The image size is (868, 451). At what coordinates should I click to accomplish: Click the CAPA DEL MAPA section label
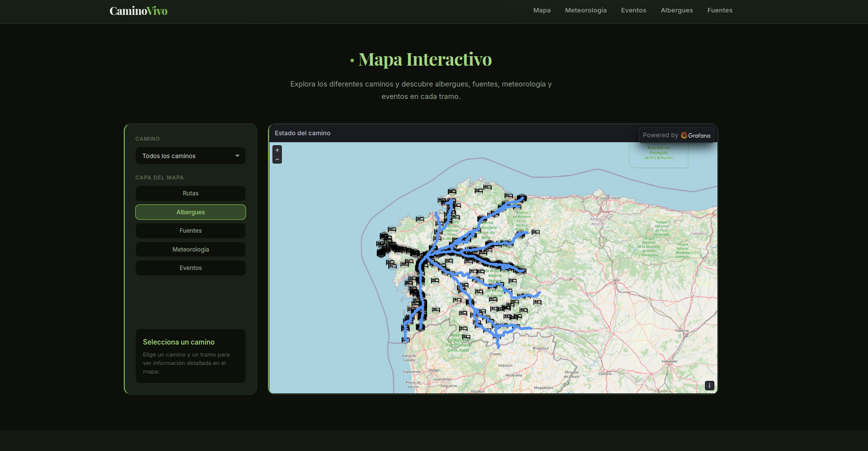(x=160, y=178)
